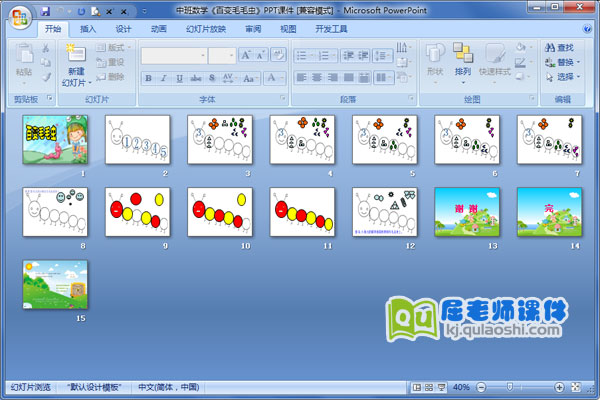
Task: Click the Office button logo
Action: (20, 17)
